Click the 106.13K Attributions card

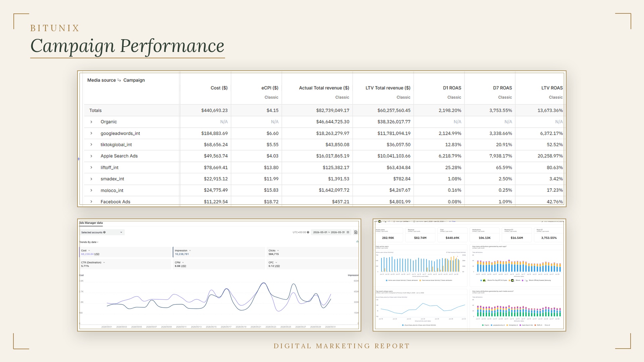(485, 235)
